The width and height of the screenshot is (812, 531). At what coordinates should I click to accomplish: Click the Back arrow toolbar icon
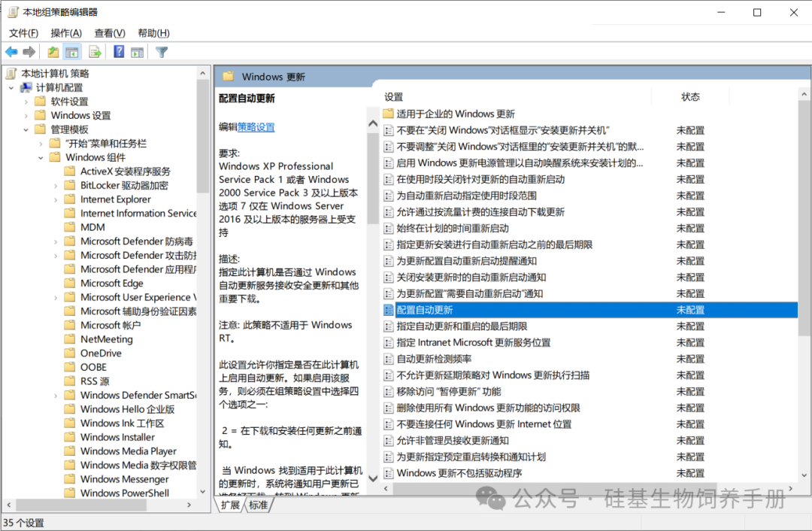[11, 52]
